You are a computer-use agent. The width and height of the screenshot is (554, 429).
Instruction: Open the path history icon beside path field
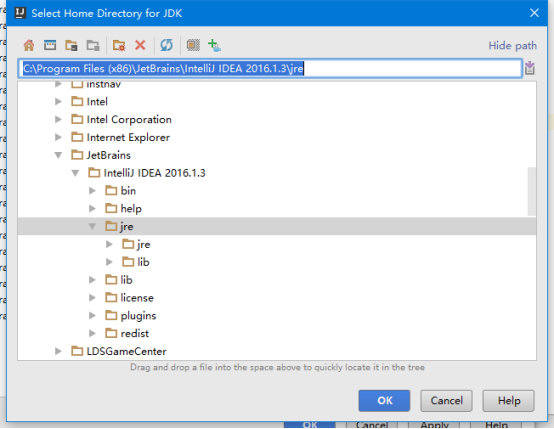click(529, 68)
